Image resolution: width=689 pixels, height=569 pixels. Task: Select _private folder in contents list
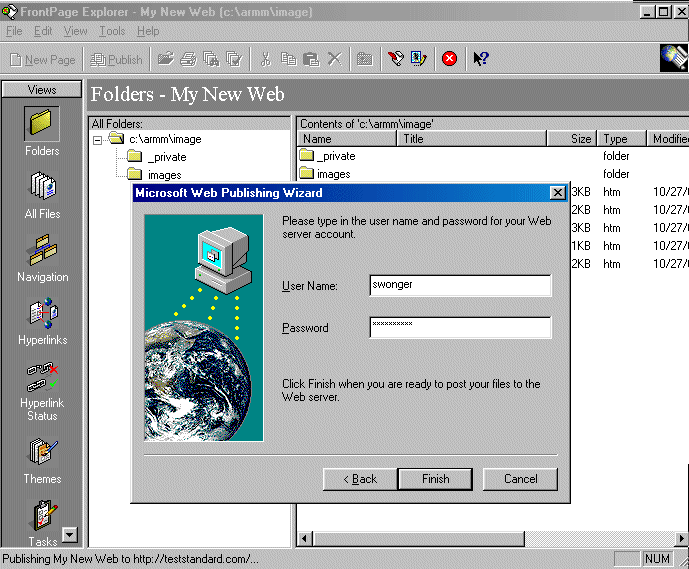[327, 156]
